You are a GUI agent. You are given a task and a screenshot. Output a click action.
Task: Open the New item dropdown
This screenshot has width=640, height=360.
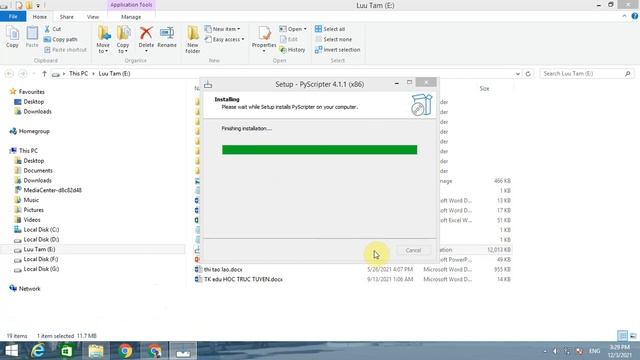222,29
